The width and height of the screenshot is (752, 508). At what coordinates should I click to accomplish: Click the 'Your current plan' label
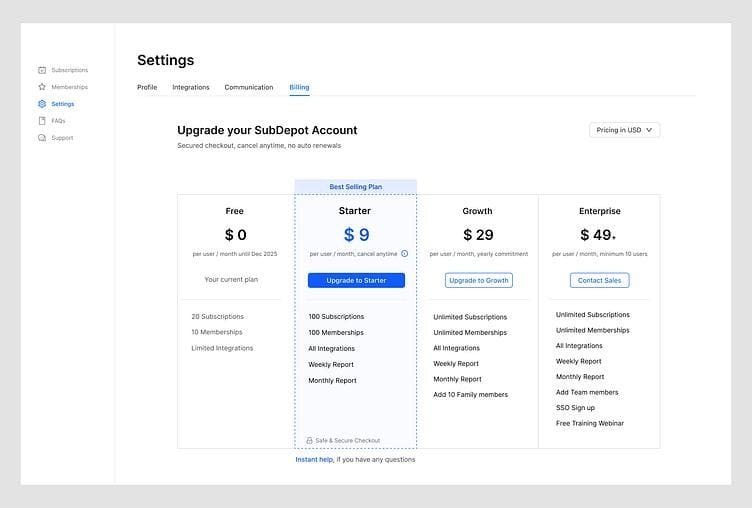click(231, 279)
